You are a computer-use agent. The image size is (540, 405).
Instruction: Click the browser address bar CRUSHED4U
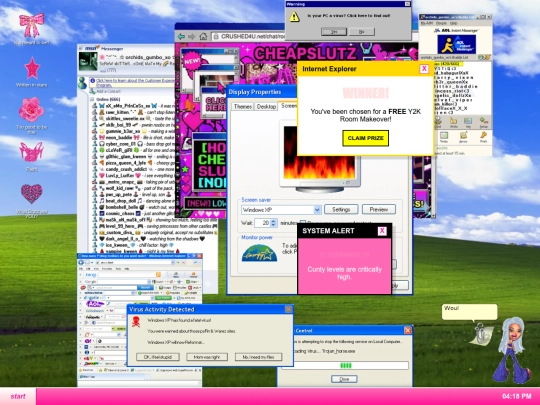pos(248,37)
